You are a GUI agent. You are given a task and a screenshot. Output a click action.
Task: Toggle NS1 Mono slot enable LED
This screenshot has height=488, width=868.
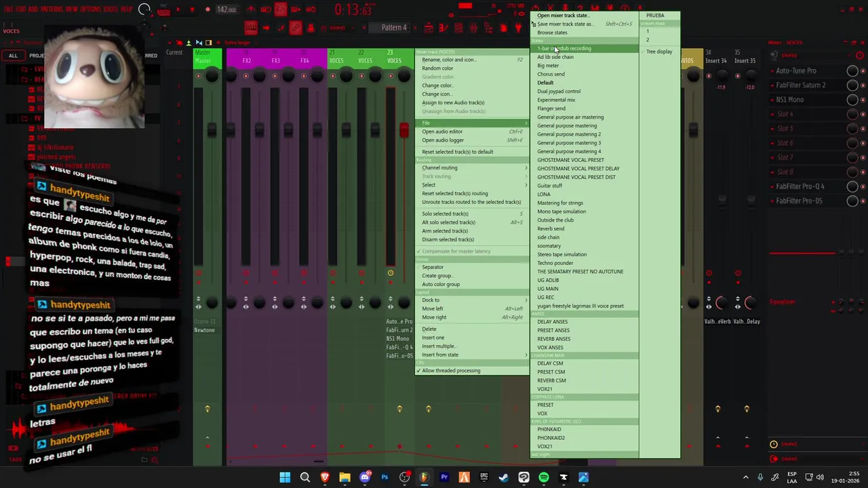click(x=861, y=100)
